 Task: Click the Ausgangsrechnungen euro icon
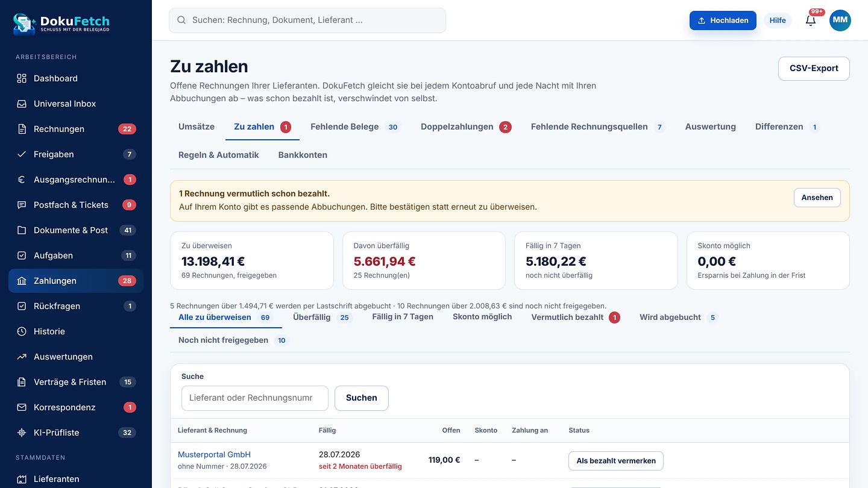point(22,180)
